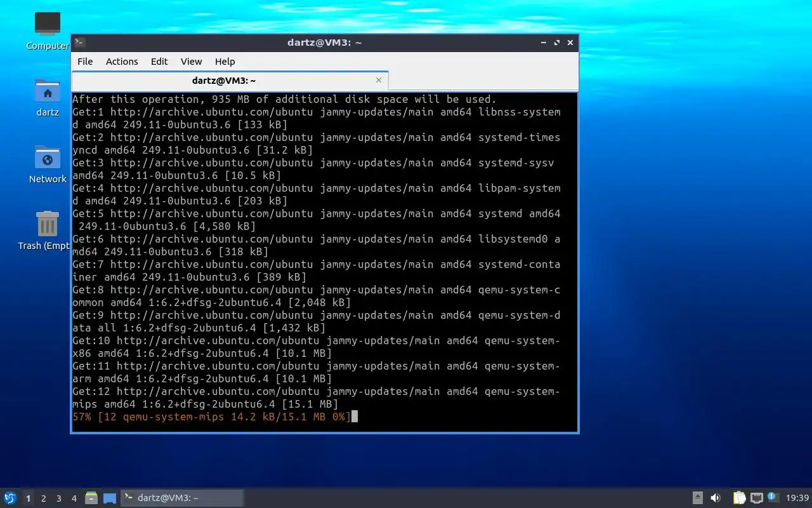The width and height of the screenshot is (812, 508).
Task: Maximize the terminal window
Action: point(557,43)
